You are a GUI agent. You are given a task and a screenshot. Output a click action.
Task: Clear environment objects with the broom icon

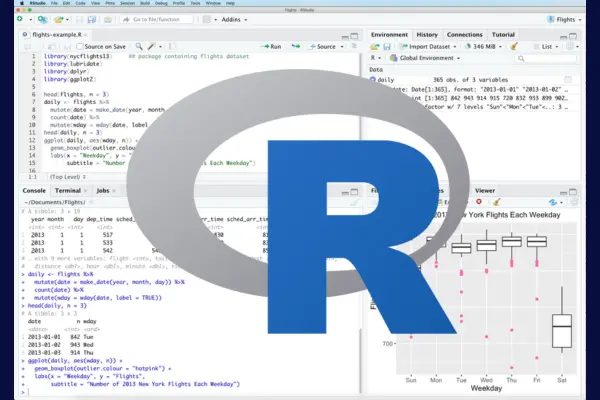(x=513, y=46)
